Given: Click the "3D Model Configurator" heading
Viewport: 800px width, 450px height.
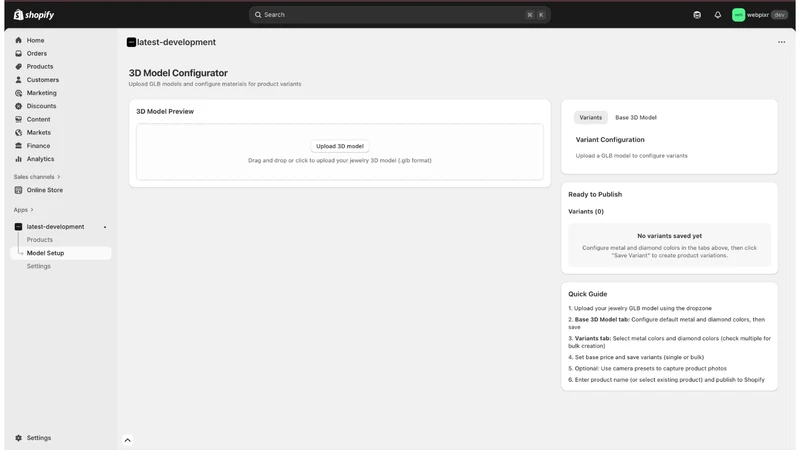Looking at the screenshot, I should [178, 73].
